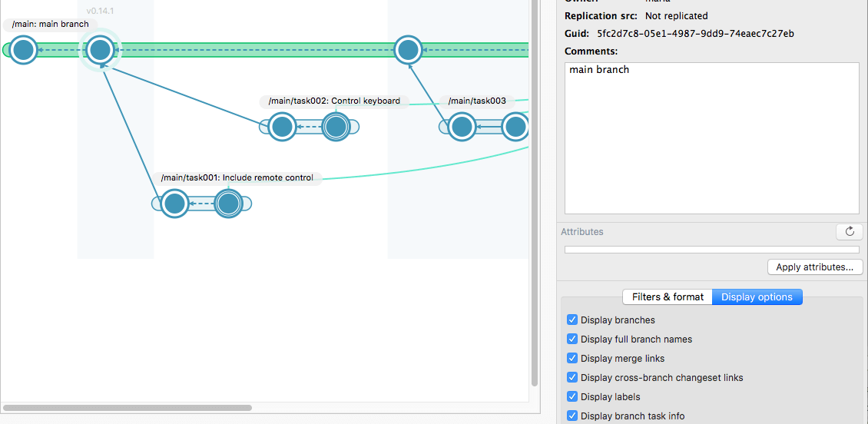The image size is (868, 424).
Task: Click the empty attributes list field
Action: [711, 250]
